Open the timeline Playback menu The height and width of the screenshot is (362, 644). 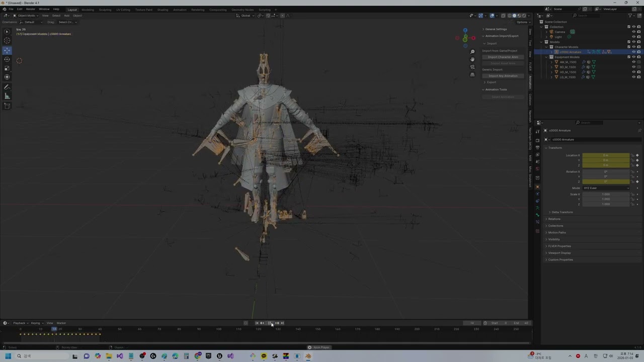(20, 323)
